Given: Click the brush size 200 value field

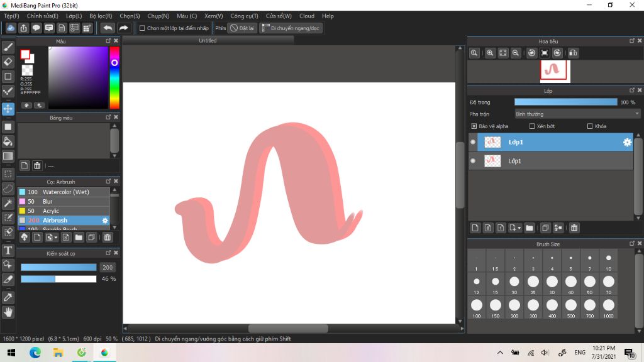Looking at the screenshot, I should (x=108, y=267).
